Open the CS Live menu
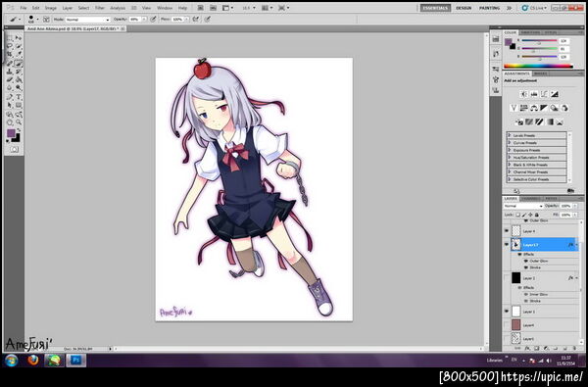 [534, 8]
